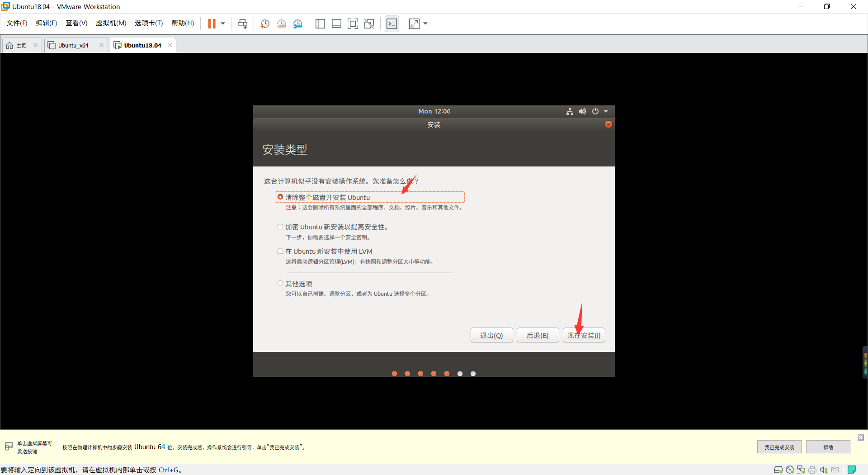Close the 主页 home tab

tap(35, 45)
